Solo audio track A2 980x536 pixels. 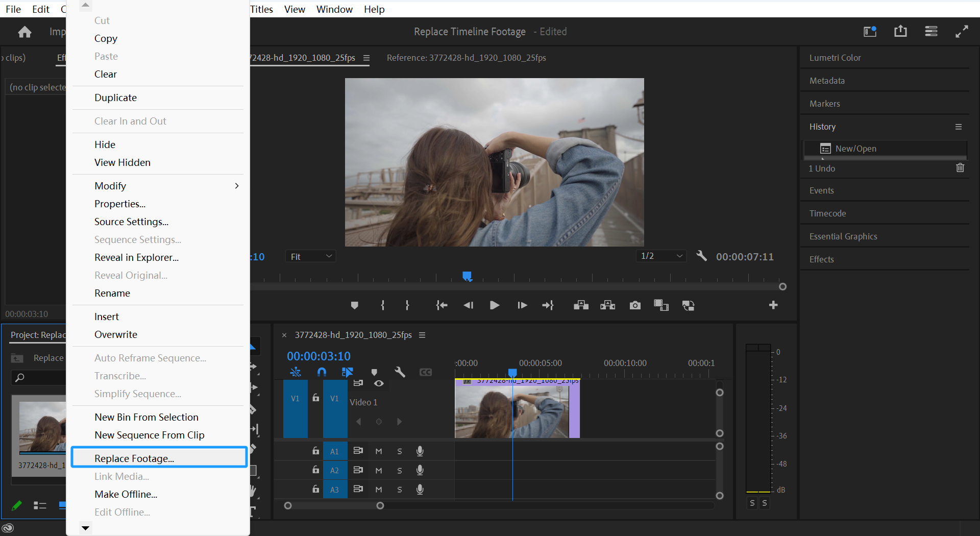[x=400, y=470]
